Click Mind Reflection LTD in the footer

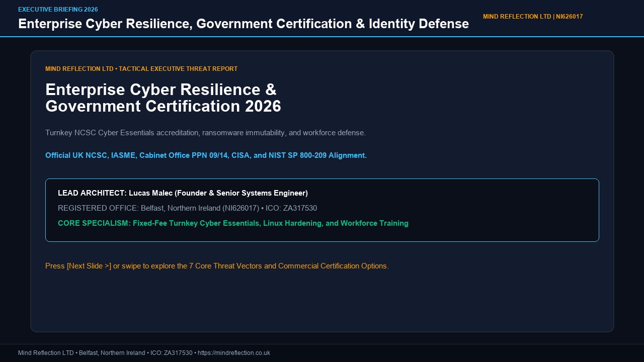pyautogui.click(x=46, y=353)
